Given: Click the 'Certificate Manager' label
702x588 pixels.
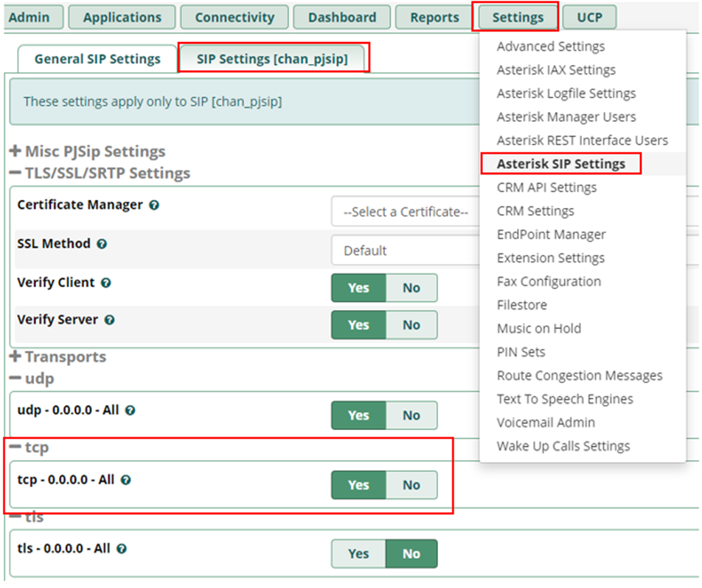Looking at the screenshot, I should 80,205.
